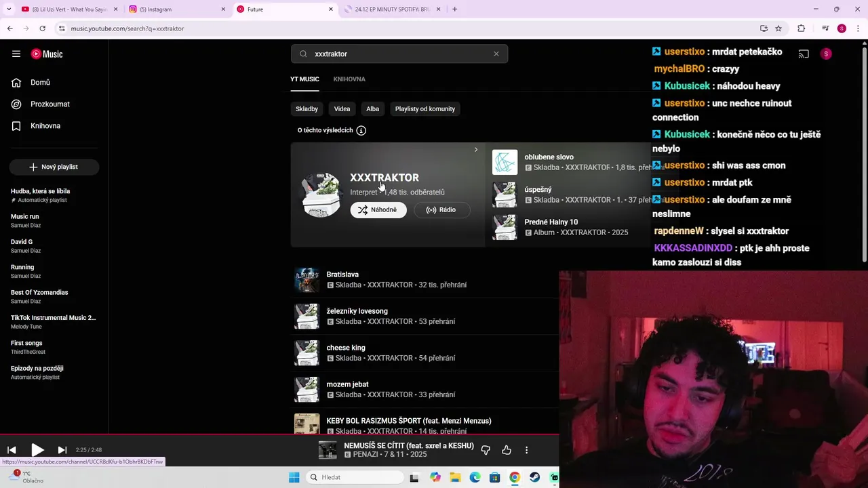Image resolution: width=868 pixels, height=488 pixels.
Task: Play the song úspešný
Action: 538,190
